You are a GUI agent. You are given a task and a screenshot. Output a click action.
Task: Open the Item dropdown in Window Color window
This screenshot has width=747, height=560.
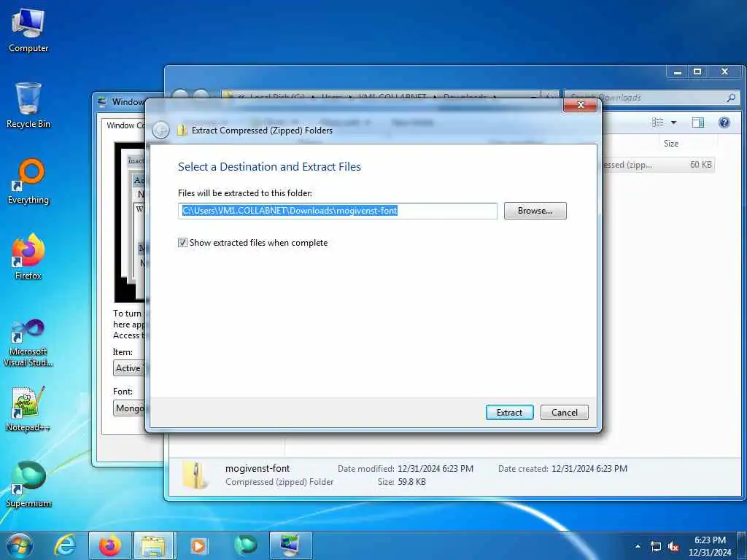click(129, 368)
